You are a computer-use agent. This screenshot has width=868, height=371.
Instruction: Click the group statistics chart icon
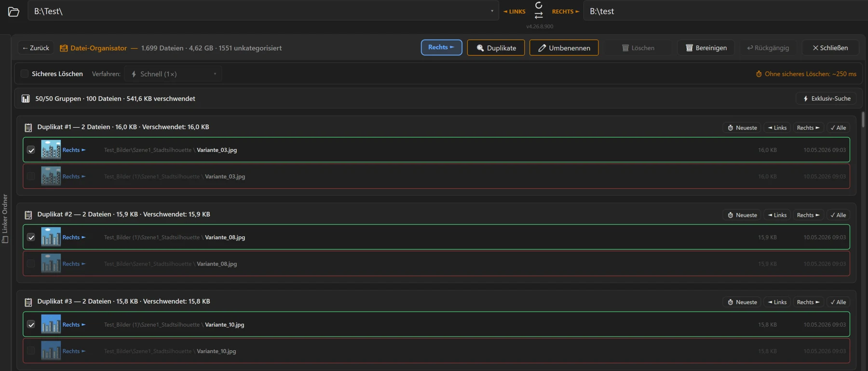point(26,99)
